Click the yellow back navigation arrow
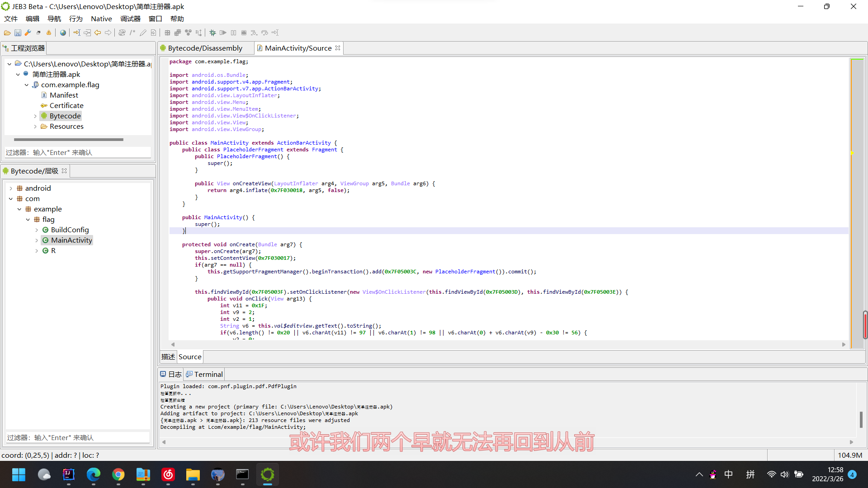Image resolution: width=868 pixels, height=488 pixels. pos(98,33)
